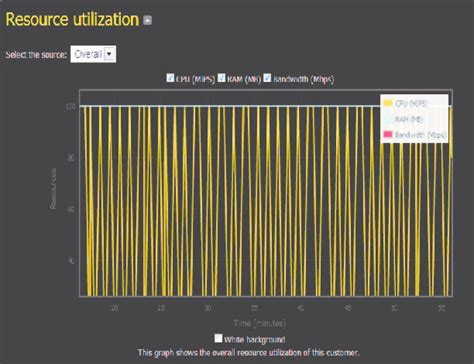Uncheck the CPU (MIPS) checkbox
The height and width of the screenshot is (364, 474).
click(x=170, y=78)
